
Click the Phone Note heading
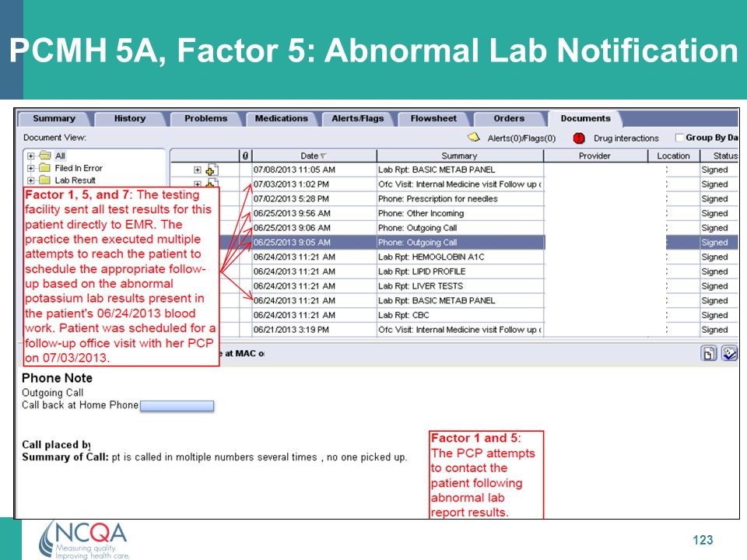(x=57, y=378)
